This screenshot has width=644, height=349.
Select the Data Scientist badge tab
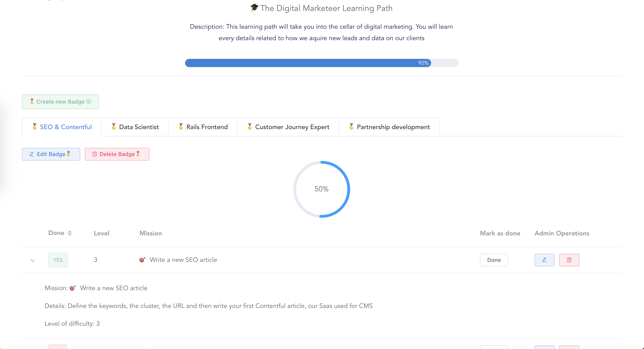coord(135,127)
